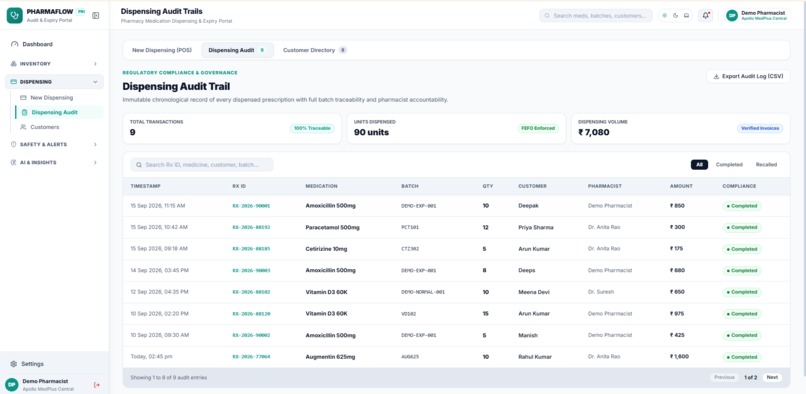Click the Previous page button

pyautogui.click(x=724, y=378)
